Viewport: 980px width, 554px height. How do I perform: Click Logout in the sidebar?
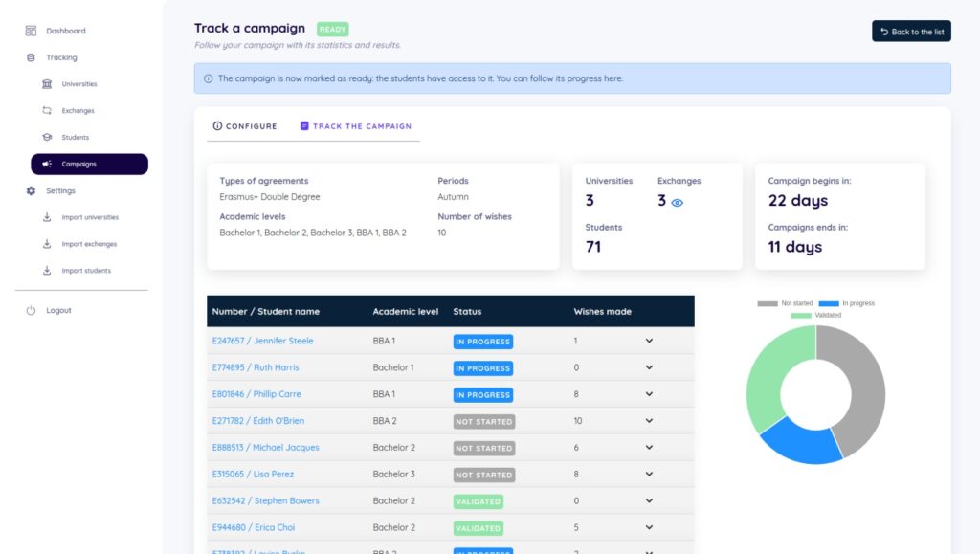point(58,310)
